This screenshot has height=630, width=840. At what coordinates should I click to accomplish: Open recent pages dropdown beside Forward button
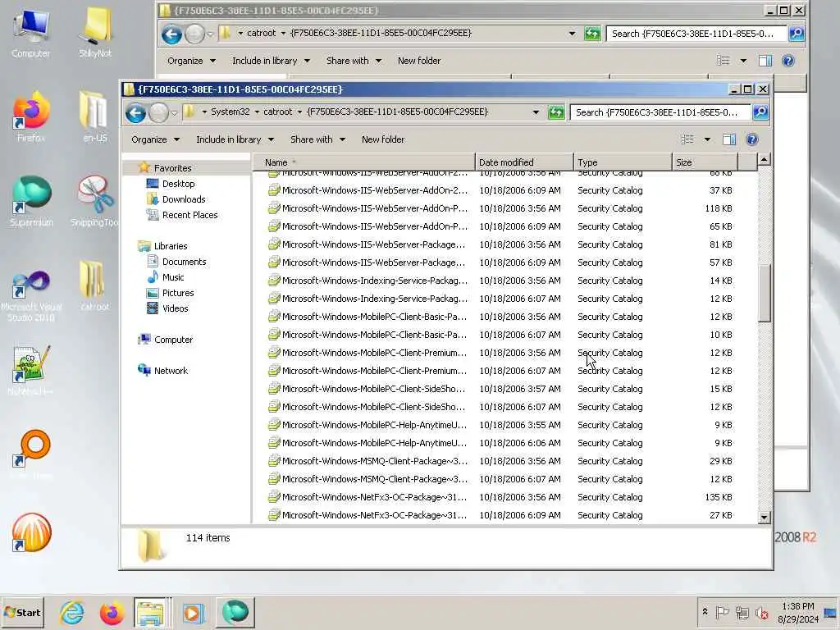pos(174,113)
